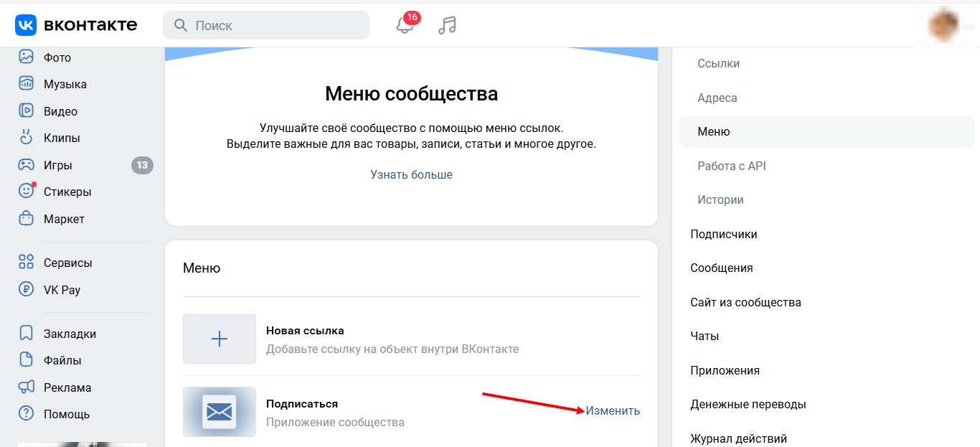Click the Видео sidebar icon
Image resolution: width=980 pixels, height=447 pixels.
coord(26,111)
